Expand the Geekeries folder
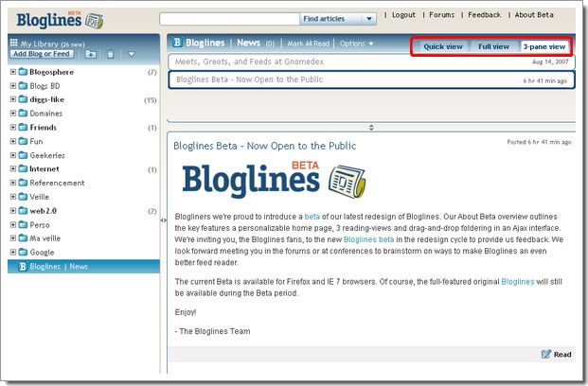Image resolution: width=588 pixels, height=386 pixels. pyautogui.click(x=13, y=155)
